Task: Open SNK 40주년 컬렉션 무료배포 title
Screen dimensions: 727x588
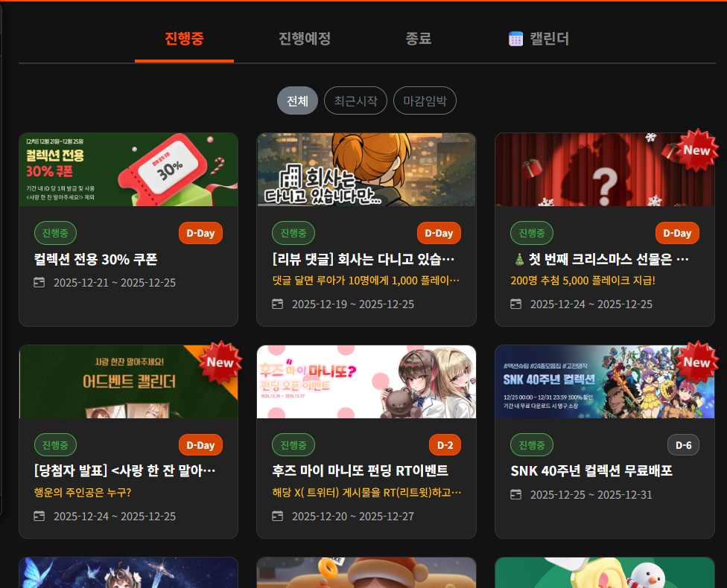Action: [591, 471]
